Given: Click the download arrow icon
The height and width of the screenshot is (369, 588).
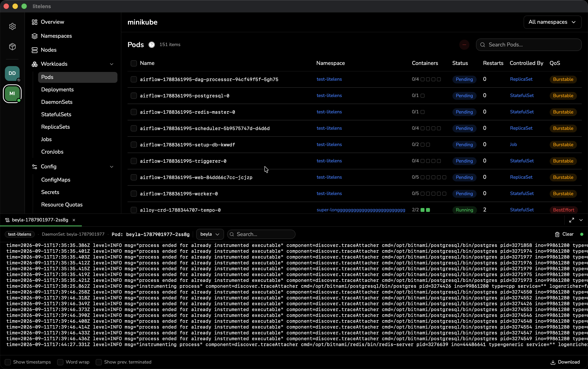Looking at the screenshot, I should [553, 362].
